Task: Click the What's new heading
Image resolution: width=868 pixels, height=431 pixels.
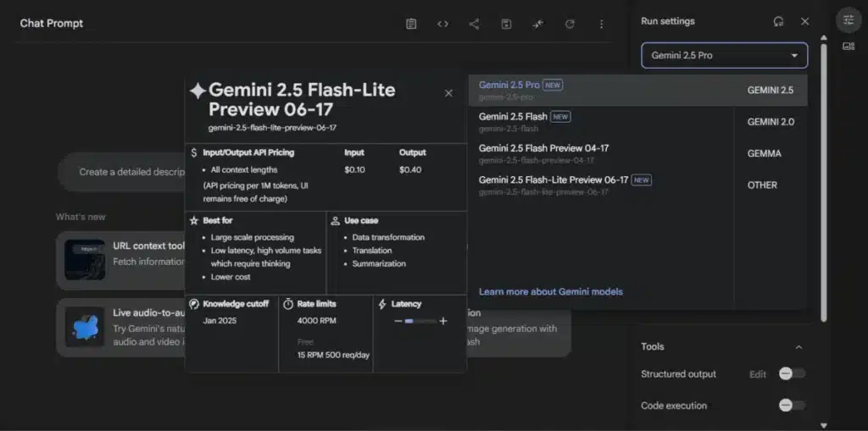Action: tap(81, 217)
